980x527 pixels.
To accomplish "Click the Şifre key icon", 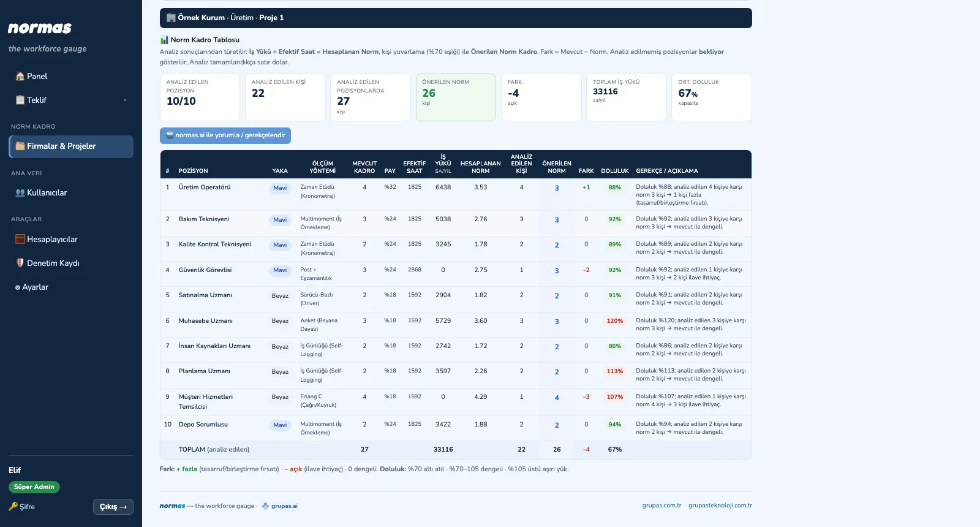I will click(13, 507).
